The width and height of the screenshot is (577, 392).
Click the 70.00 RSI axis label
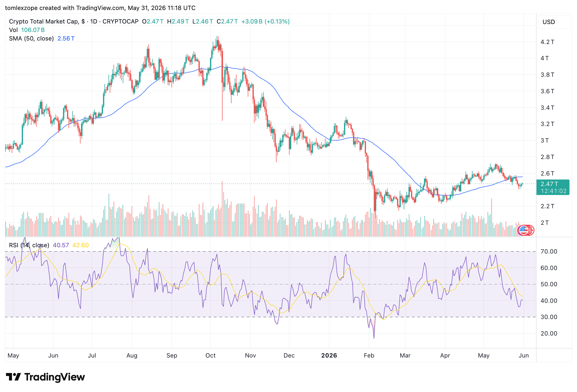549,251
